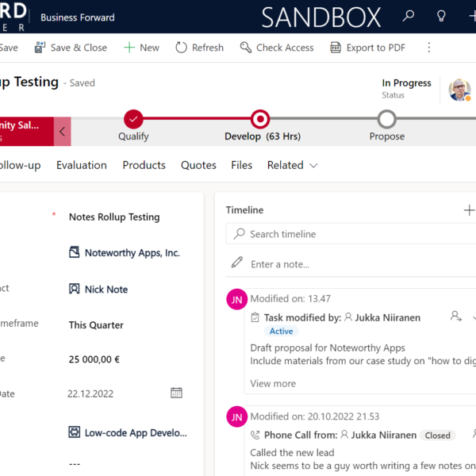Screen dimensions: 476x476
Task: Select the Propose stage circle
Action: (x=386, y=119)
